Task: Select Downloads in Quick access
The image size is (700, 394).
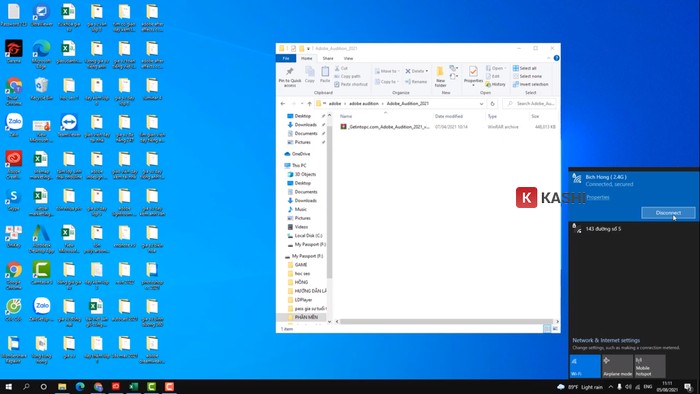Action: 305,125
